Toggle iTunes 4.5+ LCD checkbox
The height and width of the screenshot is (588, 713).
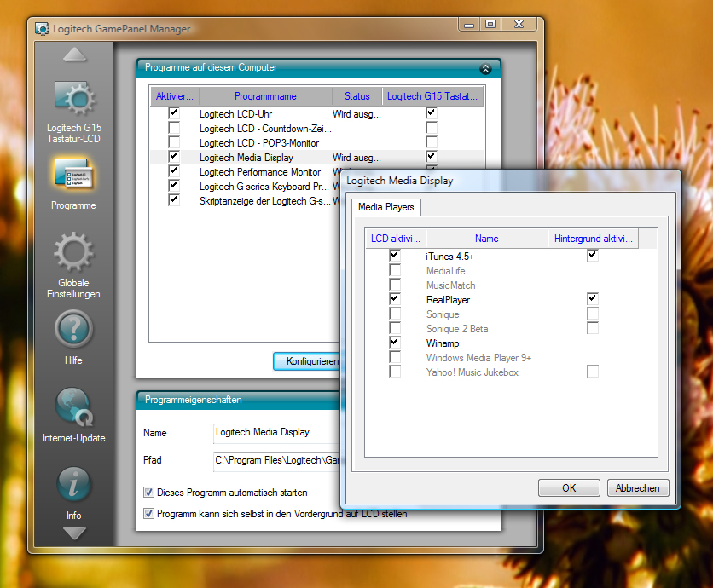(394, 256)
